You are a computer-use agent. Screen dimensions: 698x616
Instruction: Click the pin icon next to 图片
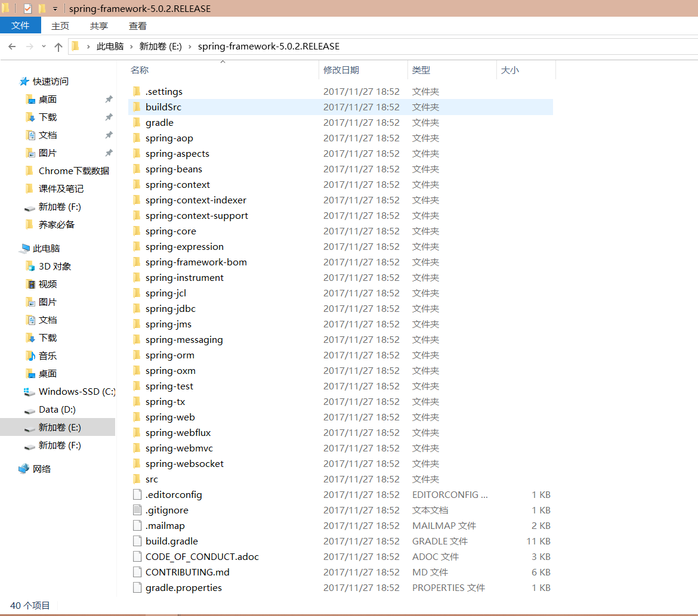click(109, 153)
